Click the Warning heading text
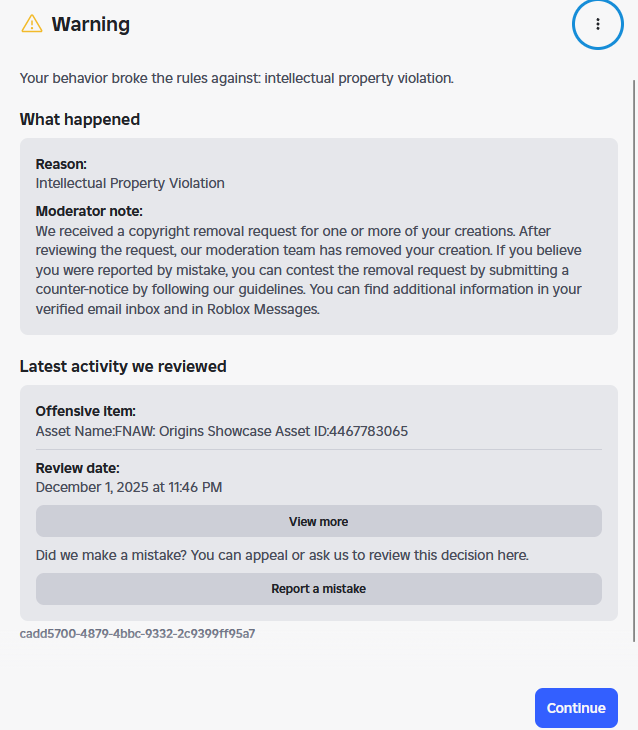Image resolution: width=638 pixels, height=730 pixels. [x=91, y=24]
